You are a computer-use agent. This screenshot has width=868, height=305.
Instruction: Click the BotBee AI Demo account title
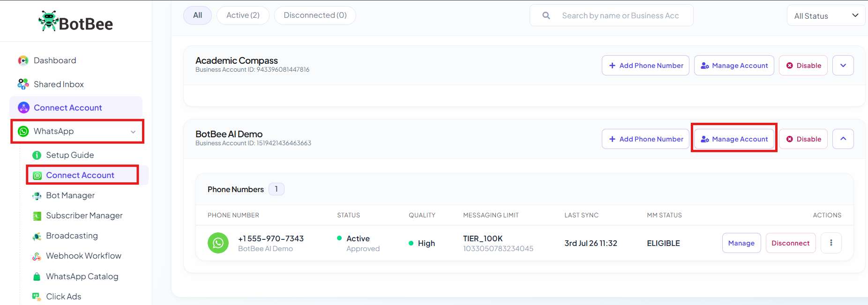pyautogui.click(x=229, y=134)
